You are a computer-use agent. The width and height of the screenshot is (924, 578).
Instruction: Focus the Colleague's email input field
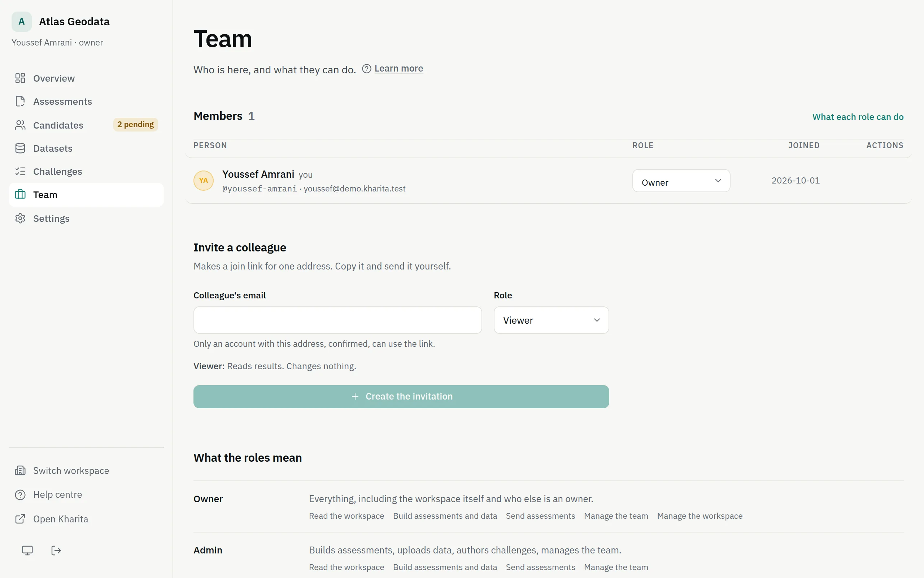(337, 320)
